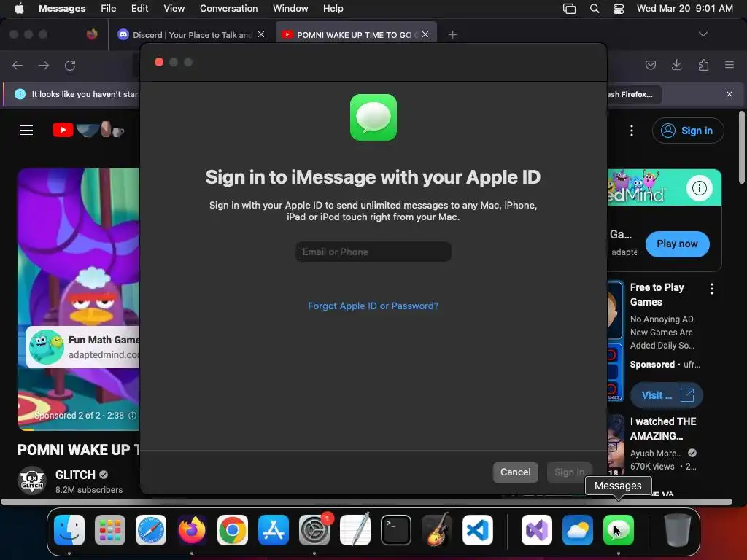Click Play now on the AdaptedMind ad
The width and height of the screenshot is (747, 560).
click(x=678, y=244)
